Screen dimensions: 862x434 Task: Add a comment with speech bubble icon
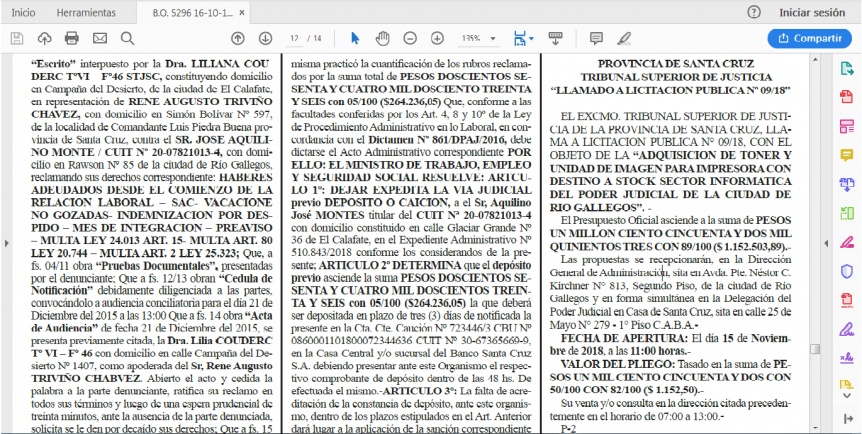[x=596, y=38]
